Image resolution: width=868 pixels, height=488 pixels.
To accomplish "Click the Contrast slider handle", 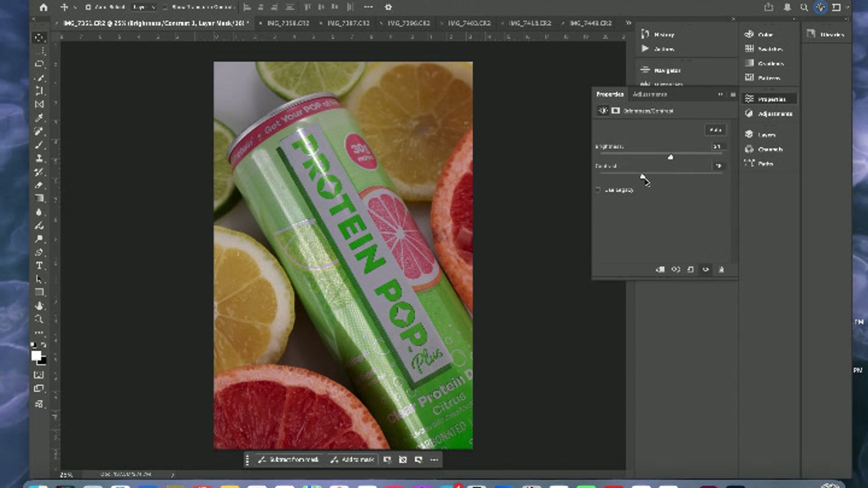I will 642,176.
